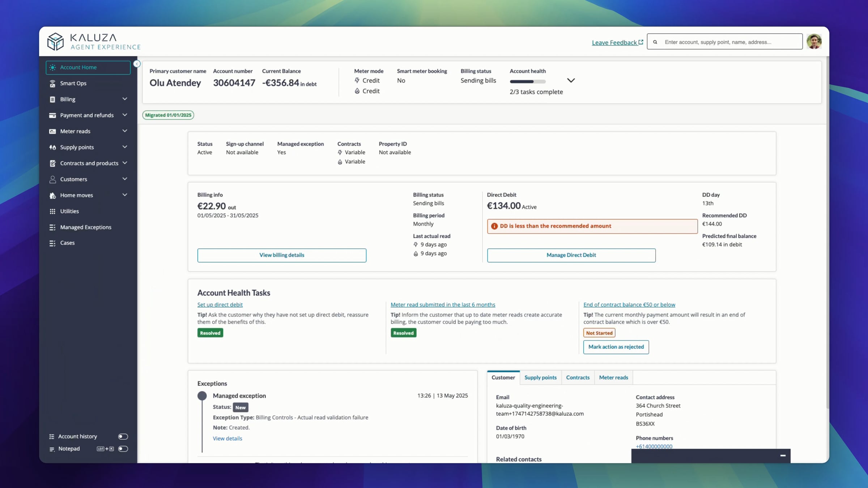Click Mark action as rejected button
Screen dimensions: 868x488
coord(616,347)
